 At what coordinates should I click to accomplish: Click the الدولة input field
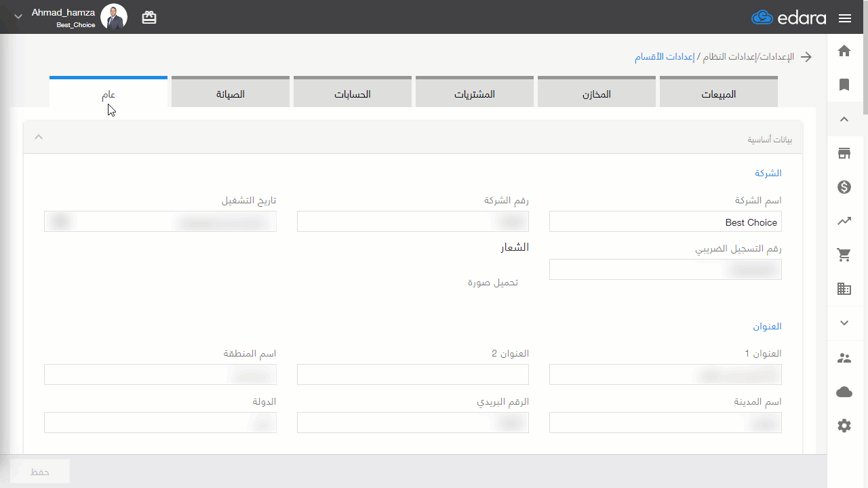point(160,423)
